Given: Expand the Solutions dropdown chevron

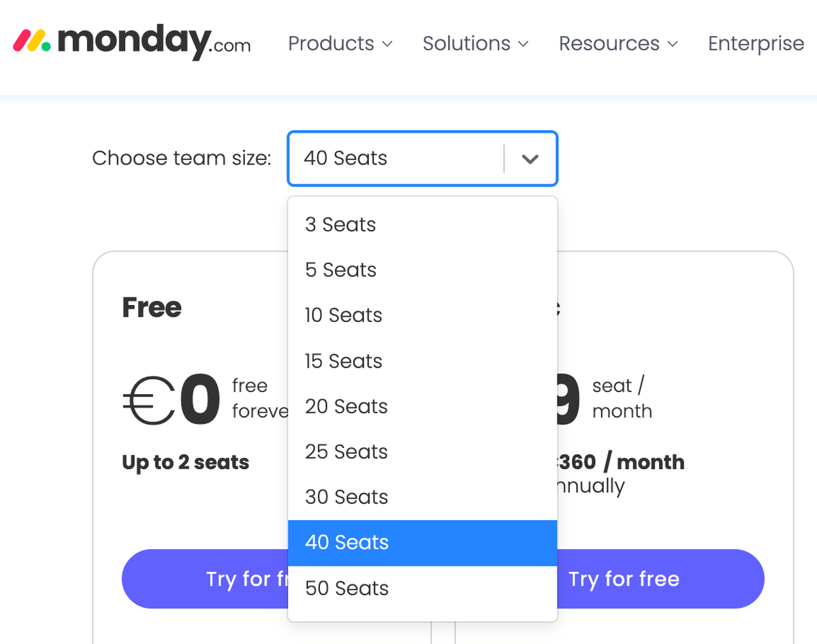Looking at the screenshot, I should tap(524, 44).
